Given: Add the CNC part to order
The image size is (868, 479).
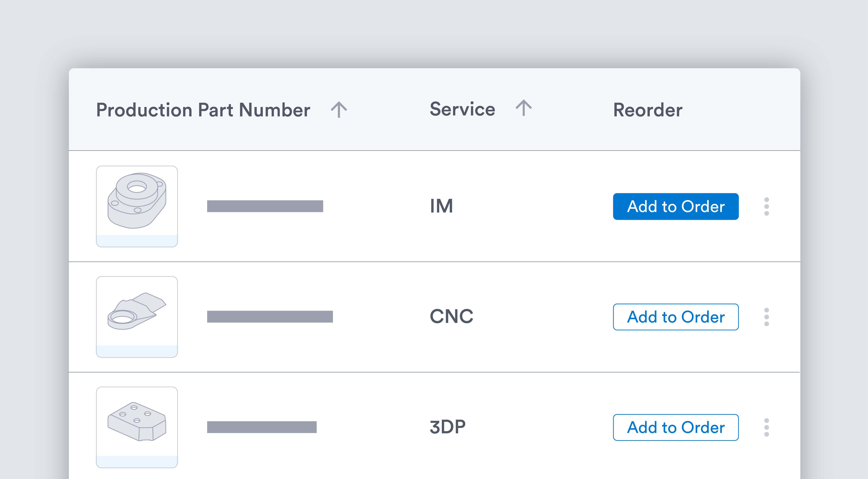Looking at the screenshot, I should click(x=676, y=317).
